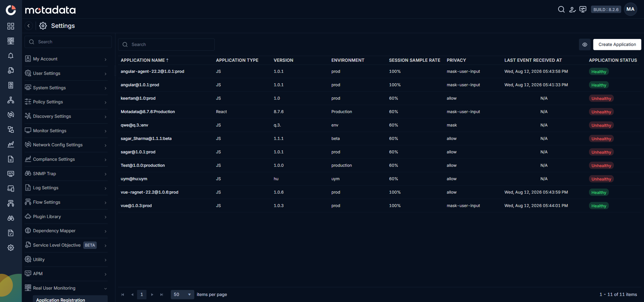The height and width of the screenshot is (302, 644).
Task: Open the items per page dropdown
Action: [x=182, y=295]
